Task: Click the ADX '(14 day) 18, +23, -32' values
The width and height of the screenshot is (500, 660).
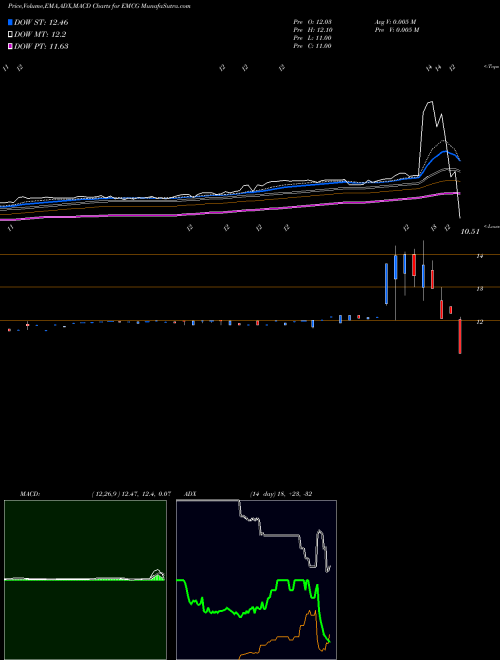Action: pos(281,494)
